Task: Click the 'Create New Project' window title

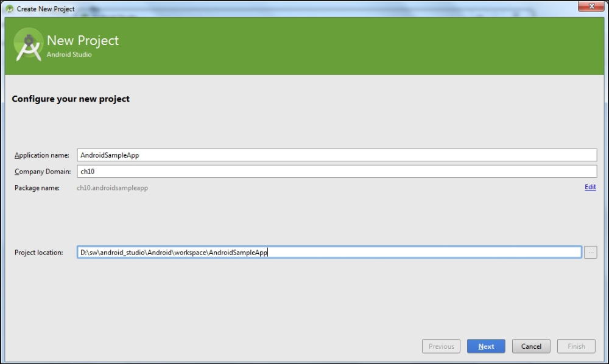Action: pyautogui.click(x=46, y=9)
